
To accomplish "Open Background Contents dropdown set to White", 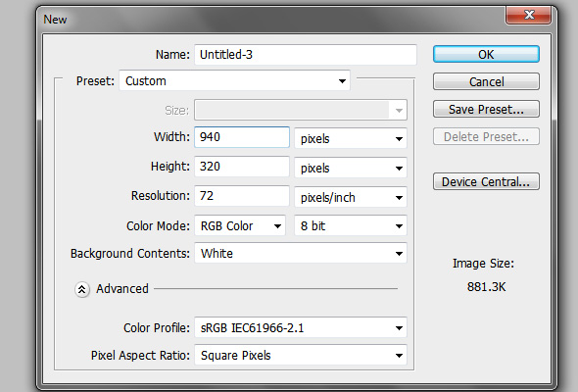I will tap(301, 253).
